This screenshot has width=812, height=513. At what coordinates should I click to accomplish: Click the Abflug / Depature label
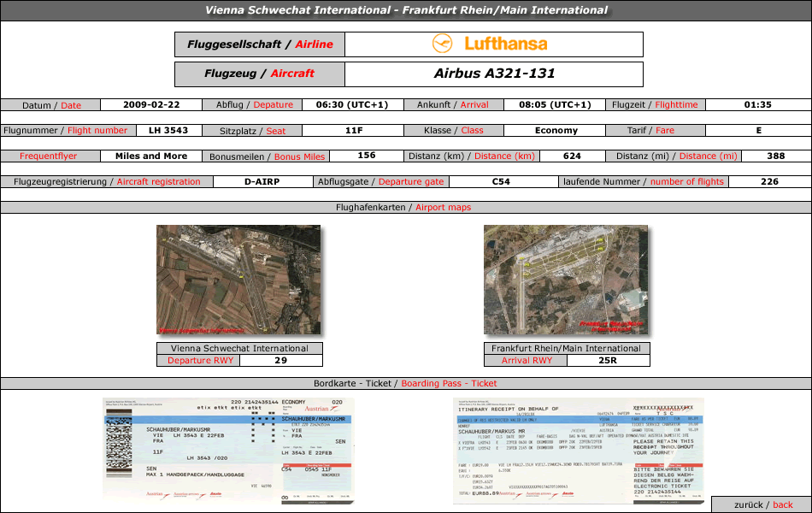[x=252, y=104]
